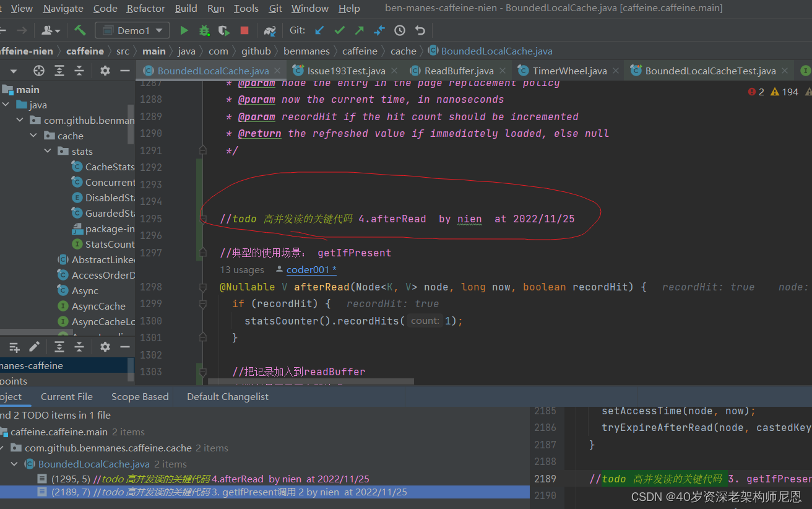Collapse the stats folder in project tree
This screenshot has width=812, height=509.
point(48,151)
